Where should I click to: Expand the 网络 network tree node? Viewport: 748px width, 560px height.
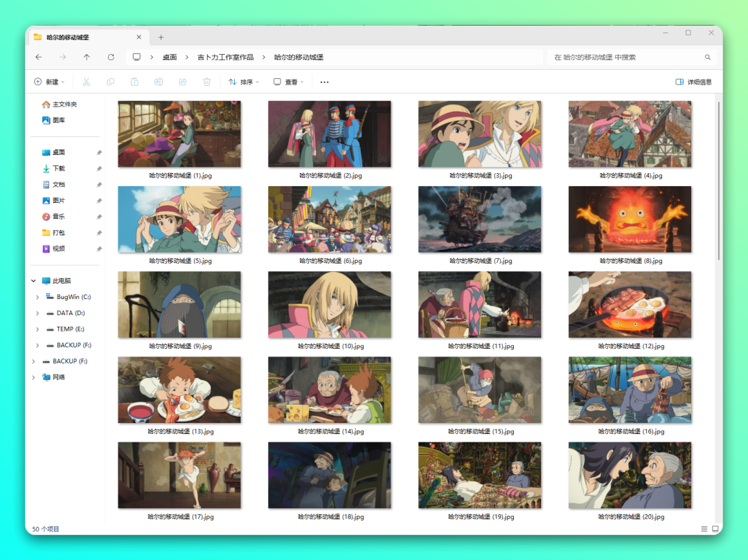(33, 377)
